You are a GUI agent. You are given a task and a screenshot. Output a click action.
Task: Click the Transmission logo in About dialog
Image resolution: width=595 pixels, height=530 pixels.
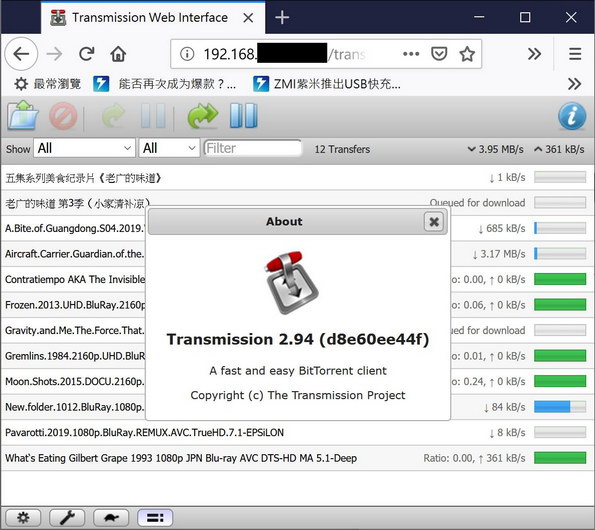click(291, 282)
